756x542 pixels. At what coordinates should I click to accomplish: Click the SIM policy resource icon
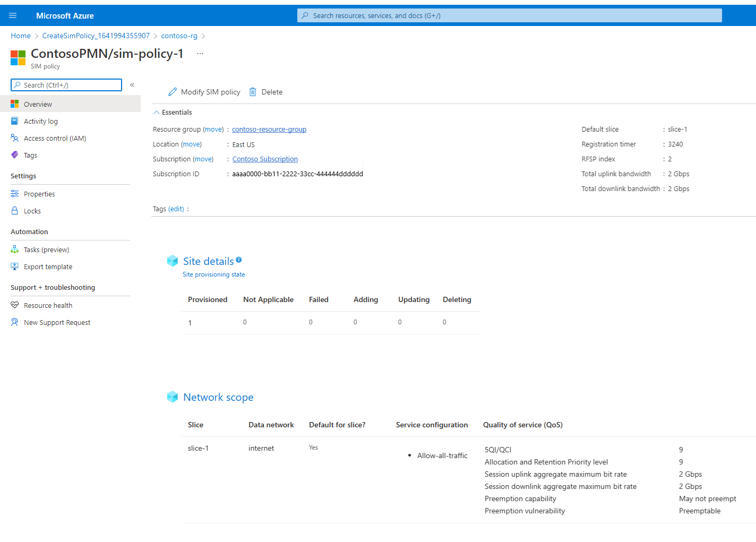coord(18,58)
